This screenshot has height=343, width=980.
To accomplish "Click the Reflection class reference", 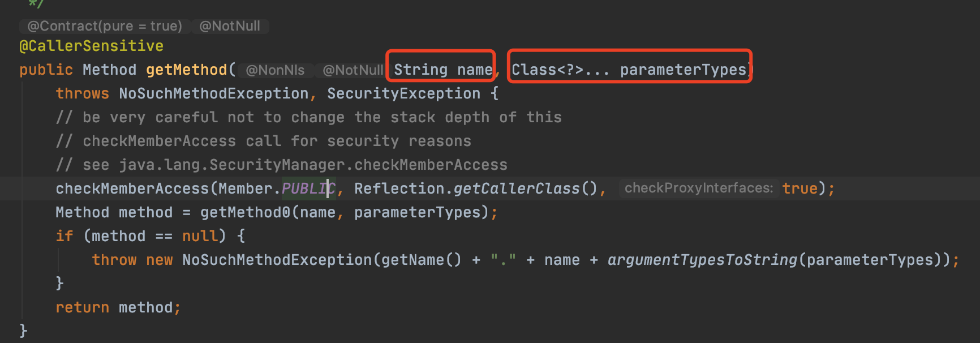I will tap(399, 188).
